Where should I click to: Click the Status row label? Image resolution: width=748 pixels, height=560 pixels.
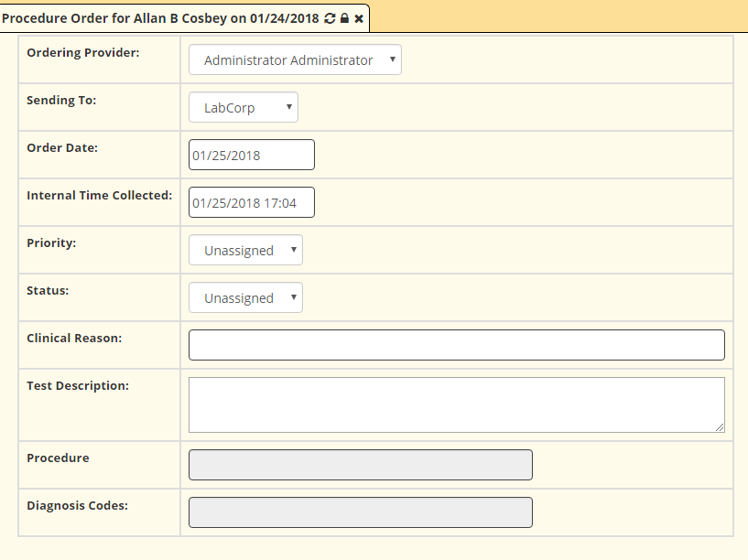pos(45,290)
